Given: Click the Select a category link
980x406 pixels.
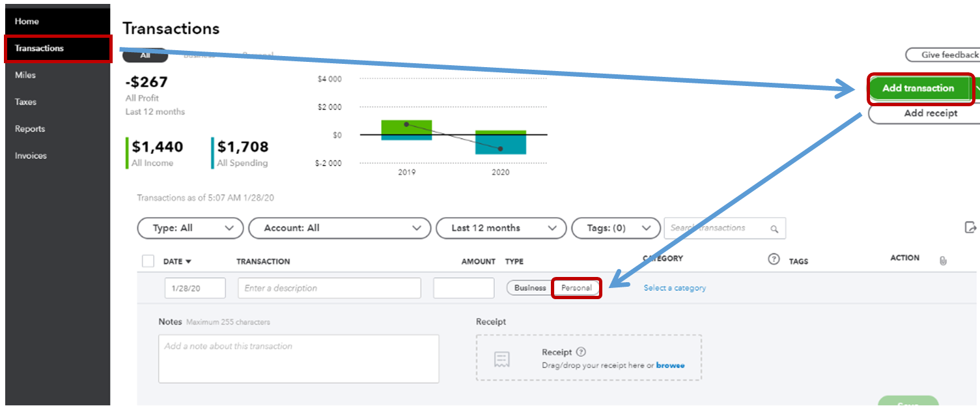Looking at the screenshot, I should pos(675,288).
